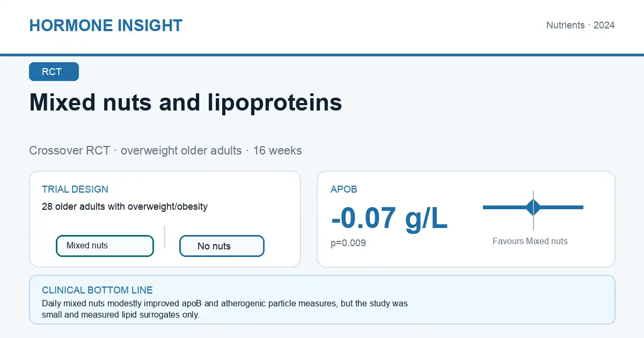Click the Favours Mixed nuts label
Image resolution: width=644 pixels, height=338 pixels.
coord(530,241)
